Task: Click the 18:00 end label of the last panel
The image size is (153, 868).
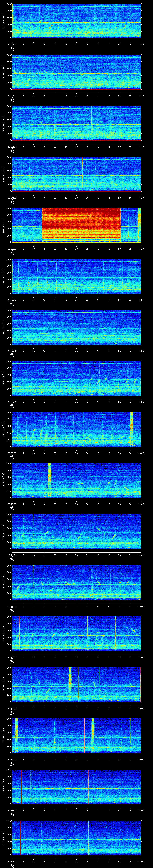Action: click(x=141, y=862)
